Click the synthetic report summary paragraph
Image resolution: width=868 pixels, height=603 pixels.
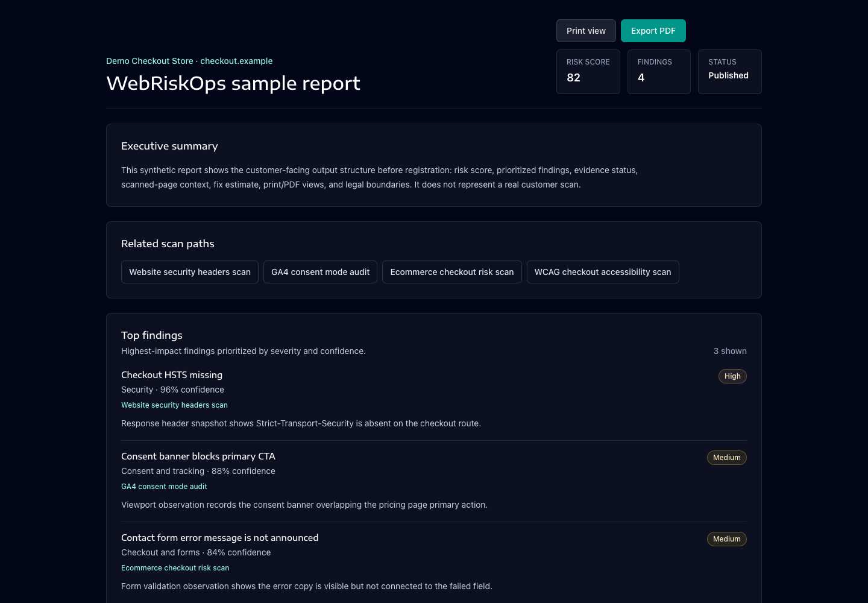point(380,177)
